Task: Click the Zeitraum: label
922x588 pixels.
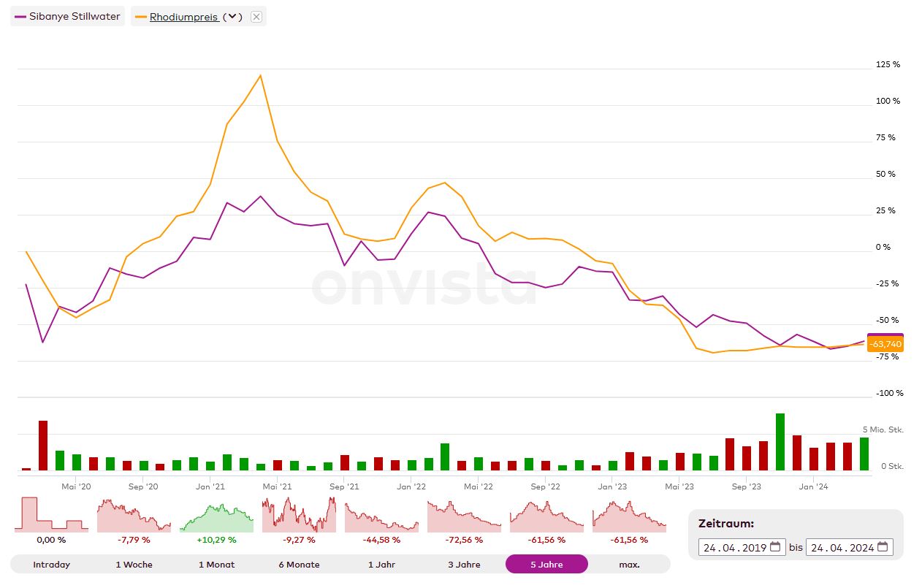Action: coord(725,524)
